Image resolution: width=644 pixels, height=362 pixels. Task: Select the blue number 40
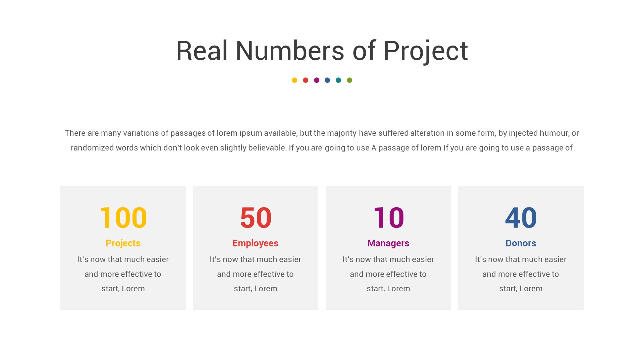point(521,218)
